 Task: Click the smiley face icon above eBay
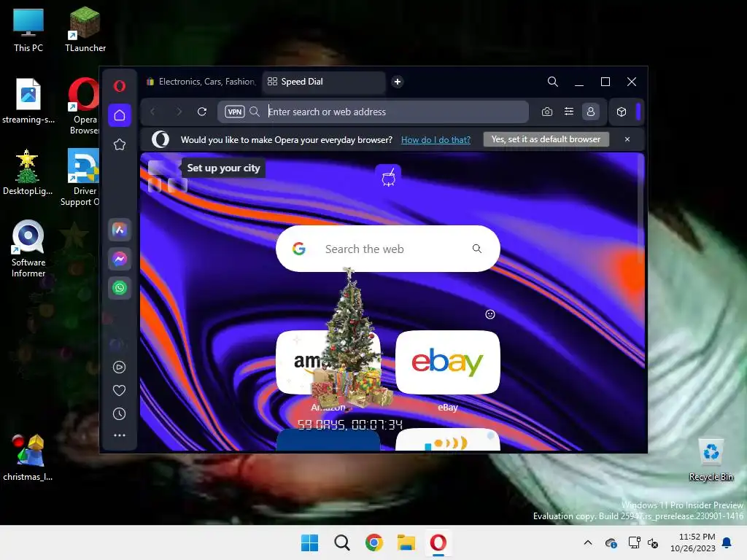click(x=489, y=314)
